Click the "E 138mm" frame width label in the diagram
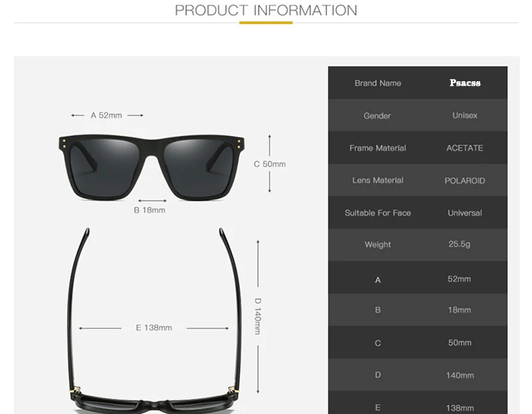Image resolution: width=532 pixels, height=414 pixels. (x=154, y=327)
